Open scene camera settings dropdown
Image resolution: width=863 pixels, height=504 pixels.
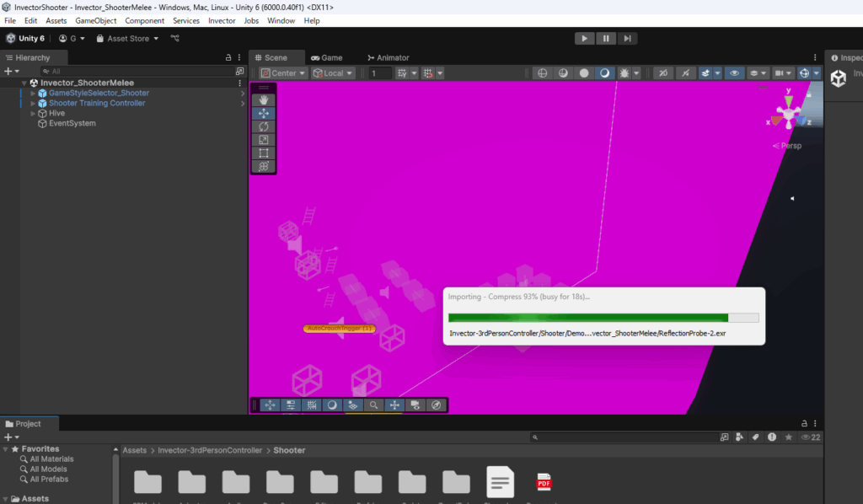coord(783,73)
